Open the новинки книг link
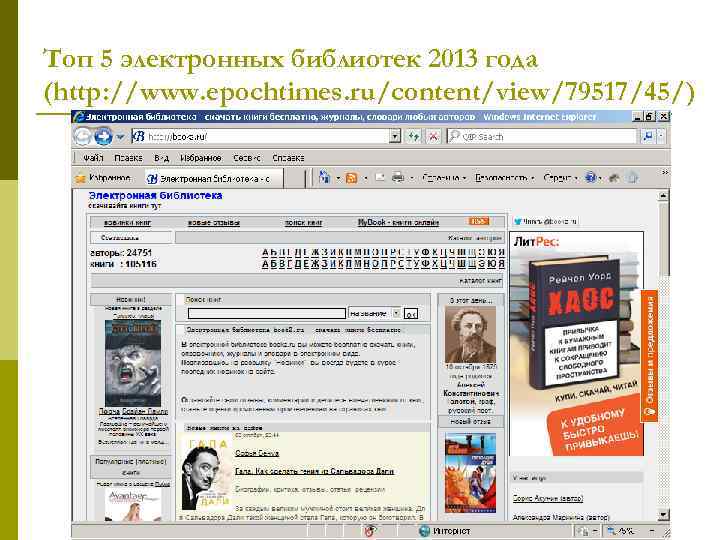720x540 pixels. [x=127, y=223]
